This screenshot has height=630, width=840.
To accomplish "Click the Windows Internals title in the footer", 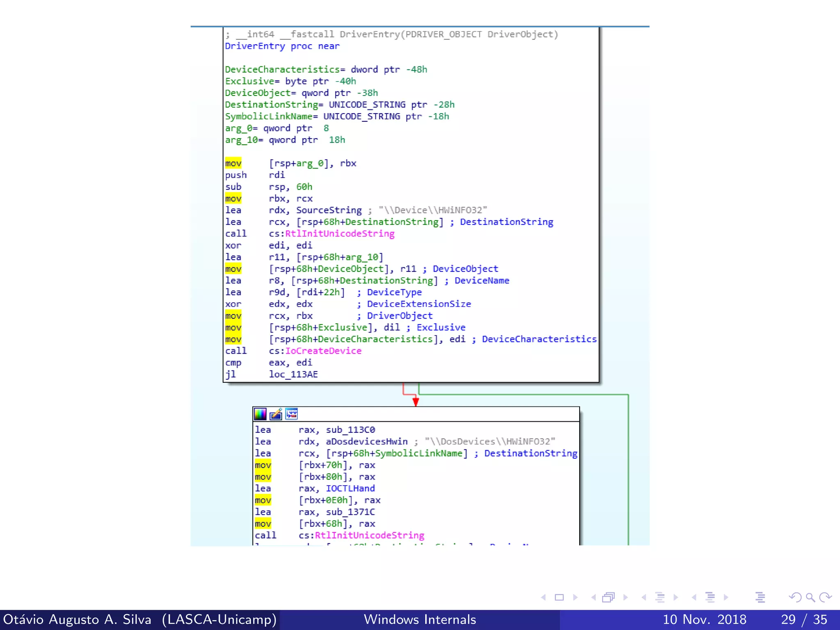I will point(420,619).
